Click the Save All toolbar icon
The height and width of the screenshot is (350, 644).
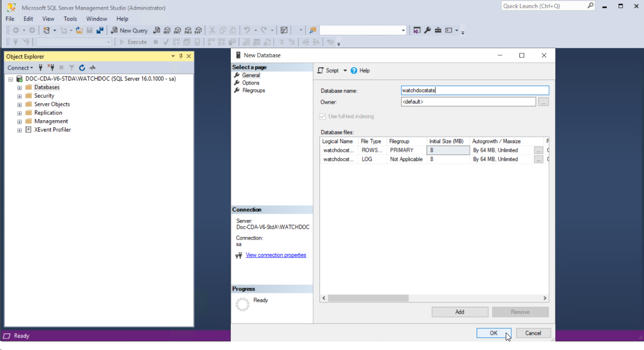pyautogui.click(x=100, y=30)
